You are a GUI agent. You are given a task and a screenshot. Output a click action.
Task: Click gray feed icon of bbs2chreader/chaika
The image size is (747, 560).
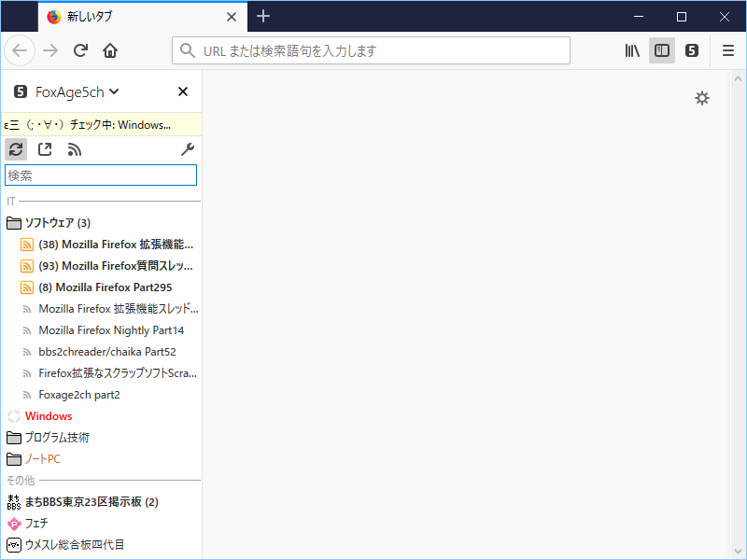27,352
